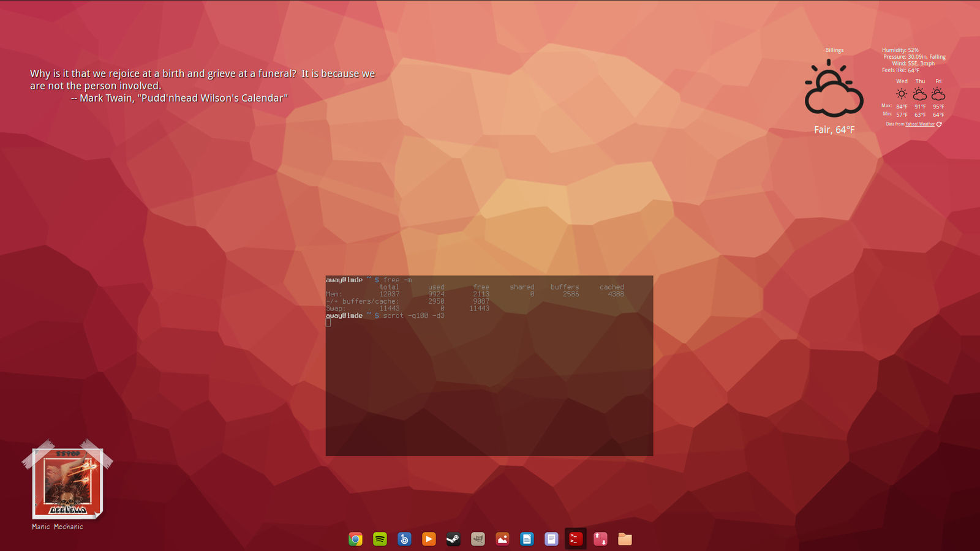
Task: Launch Steam from the dock
Action: [453, 539]
